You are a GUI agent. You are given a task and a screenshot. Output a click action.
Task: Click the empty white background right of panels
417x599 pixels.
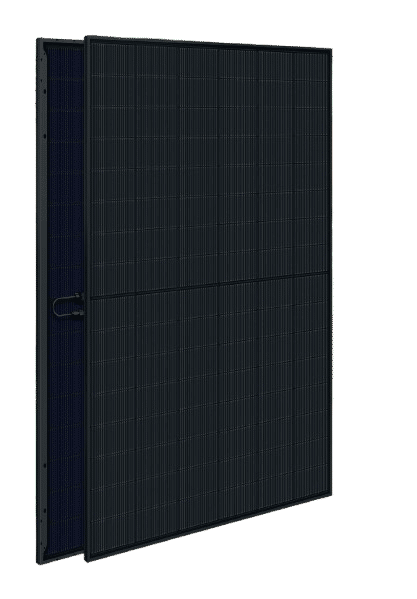coord(374,298)
